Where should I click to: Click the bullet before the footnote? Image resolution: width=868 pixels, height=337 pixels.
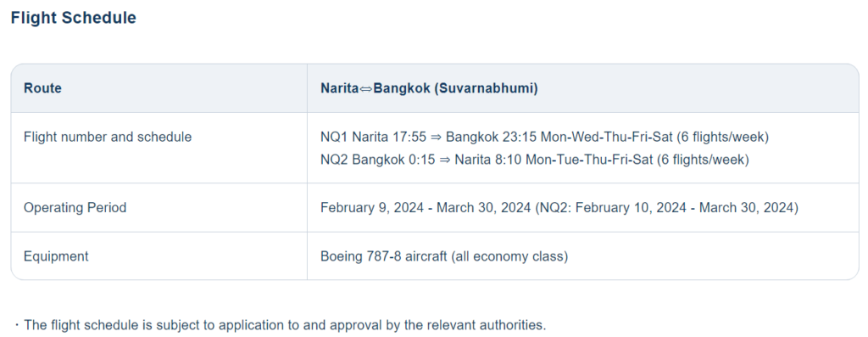pos(17,325)
